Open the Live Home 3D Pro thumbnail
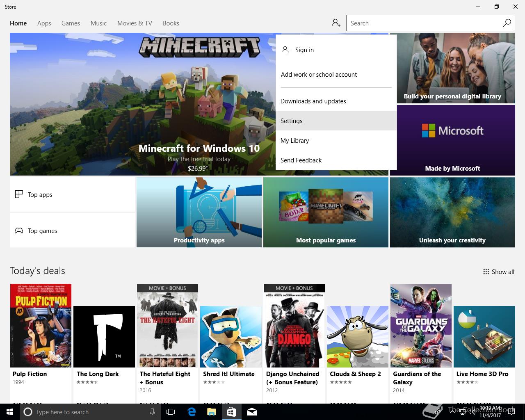The height and width of the screenshot is (420, 525). pos(484,337)
